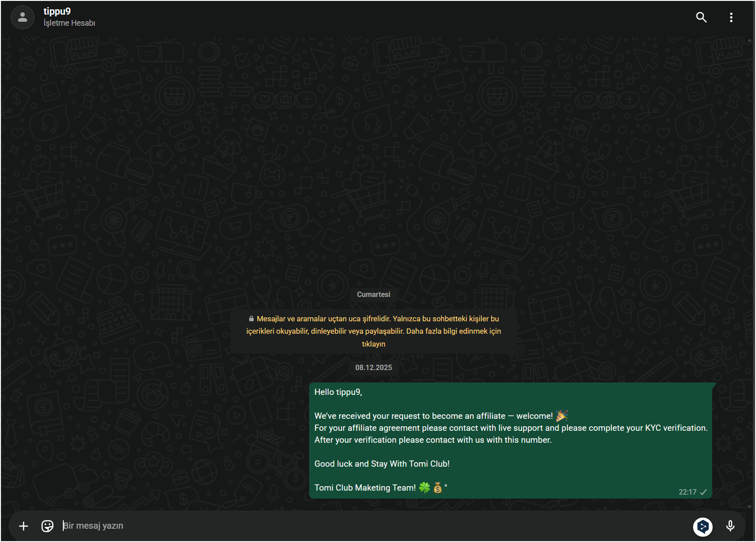Open the three-dot chat menu
The height and width of the screenshot is (542, 756).
pyautogui.click(x=731, y=17)
